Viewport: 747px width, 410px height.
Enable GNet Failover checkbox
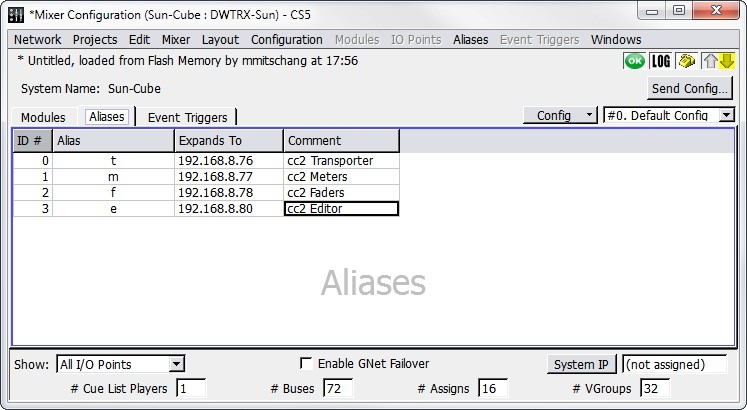307,364
